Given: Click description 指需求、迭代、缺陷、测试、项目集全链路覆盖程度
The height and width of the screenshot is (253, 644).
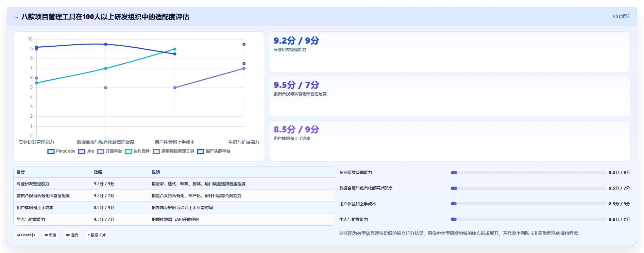Looking at the screenshot, I should click(x=199, y=184).
